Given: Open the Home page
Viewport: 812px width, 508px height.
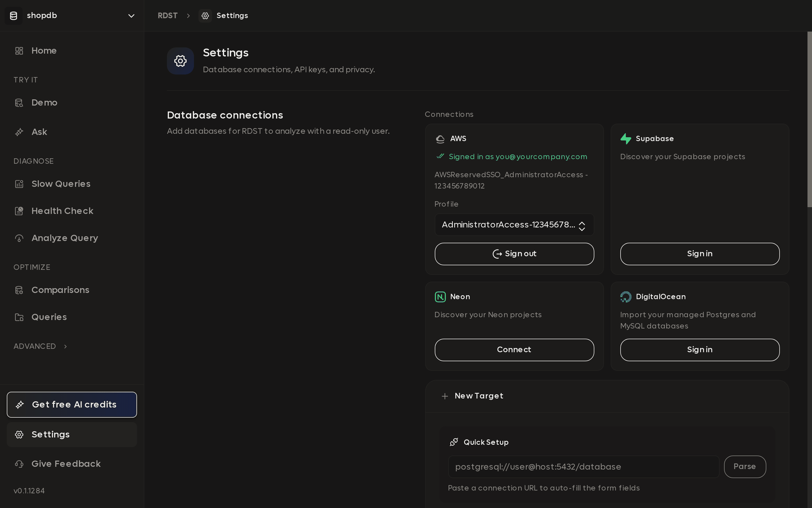Looking at the screenshot, I should tap(72, 51).
